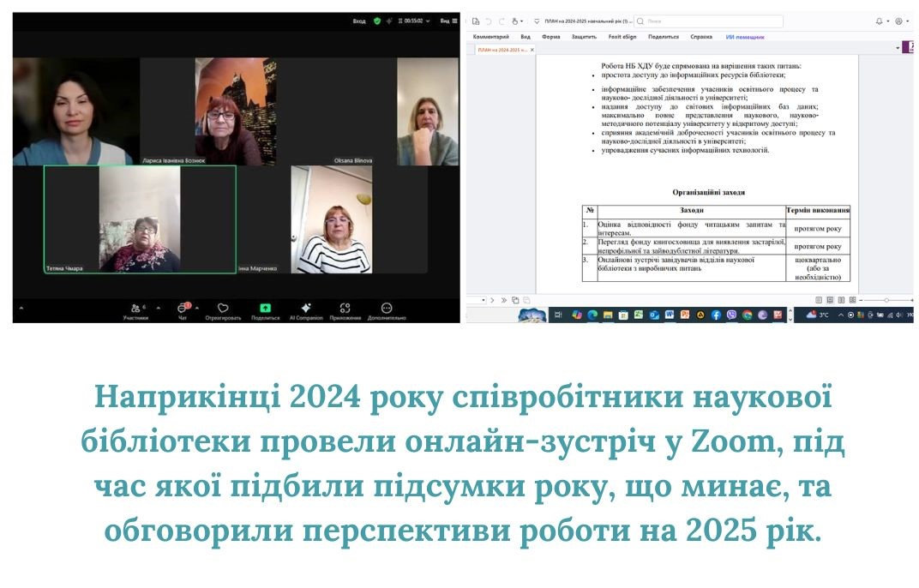
Task: Open the Комментарий menu tab
Action: click(x=491, y=37)
